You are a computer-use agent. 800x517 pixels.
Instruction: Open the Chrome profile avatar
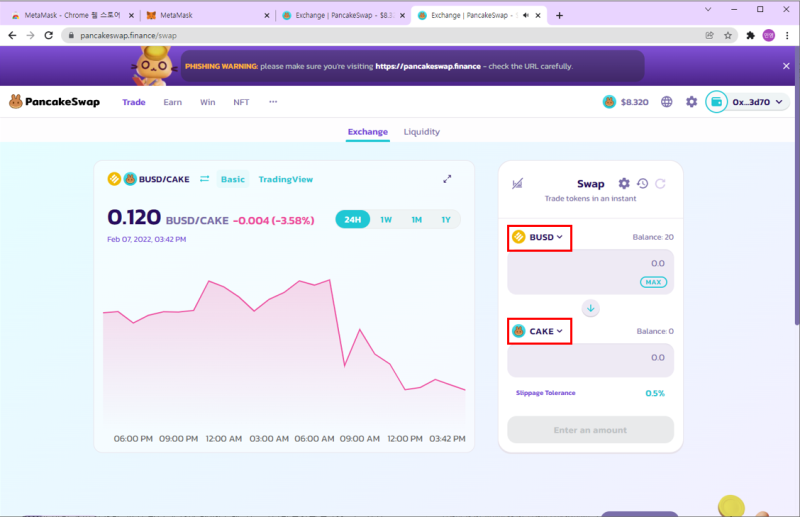[x=768, y=35]
